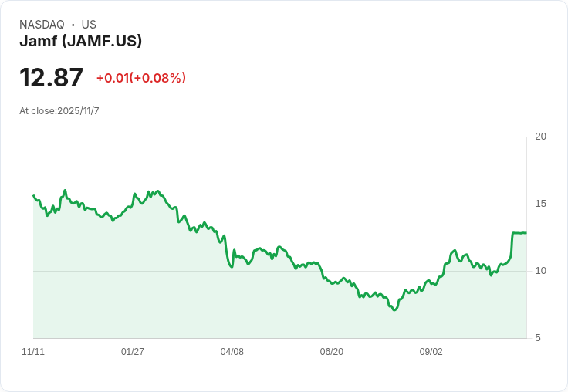Viewport: 568px width, 392px height.
Task: Select the 04/08 date on x-axis
Action: point(232,352)
